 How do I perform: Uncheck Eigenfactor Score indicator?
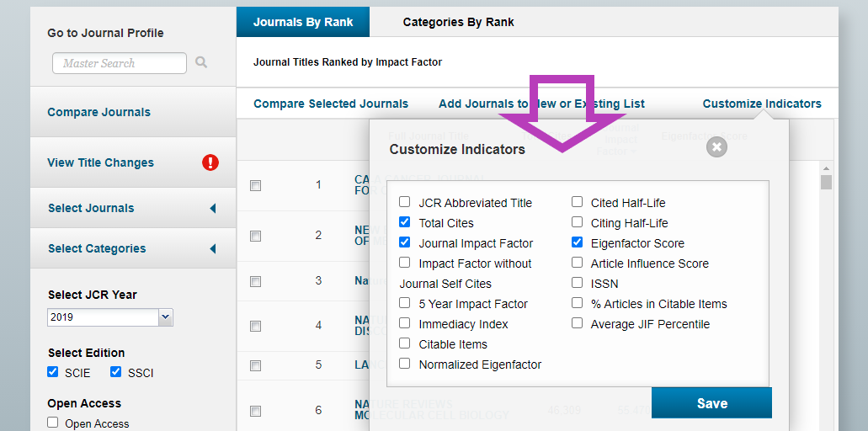click(x=578, y=242)
